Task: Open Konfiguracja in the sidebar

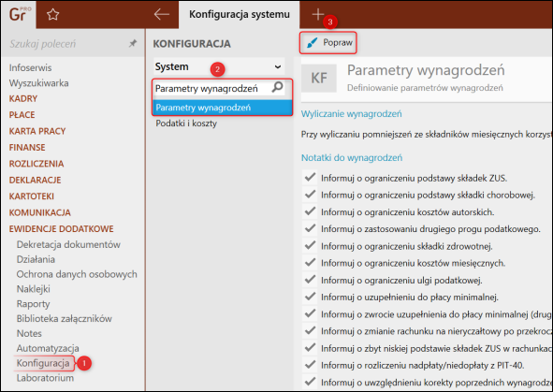Action: [43, 363]
